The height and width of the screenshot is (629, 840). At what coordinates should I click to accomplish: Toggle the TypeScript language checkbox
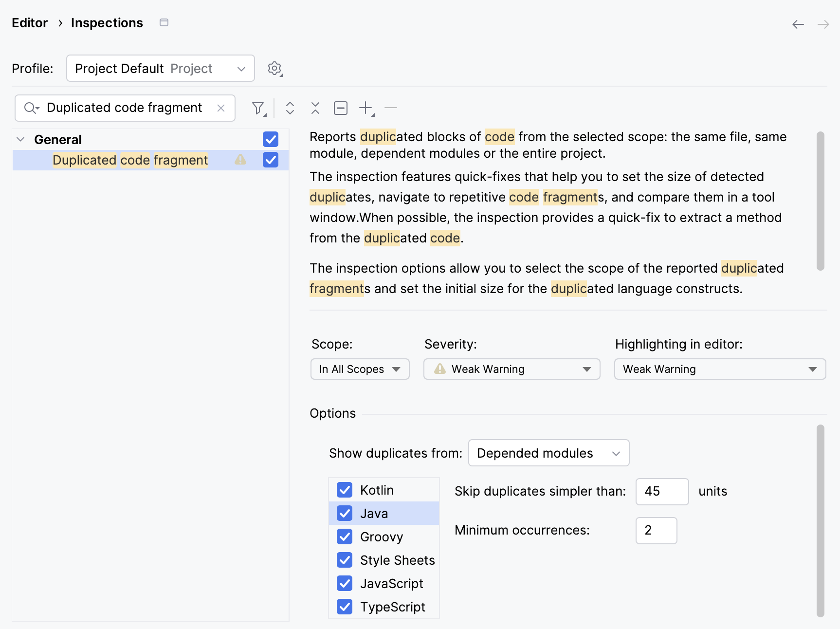pos(345,607)
